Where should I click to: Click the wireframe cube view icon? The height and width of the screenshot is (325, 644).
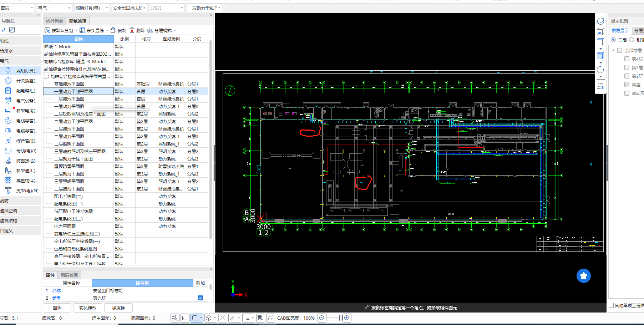[600, 42]
